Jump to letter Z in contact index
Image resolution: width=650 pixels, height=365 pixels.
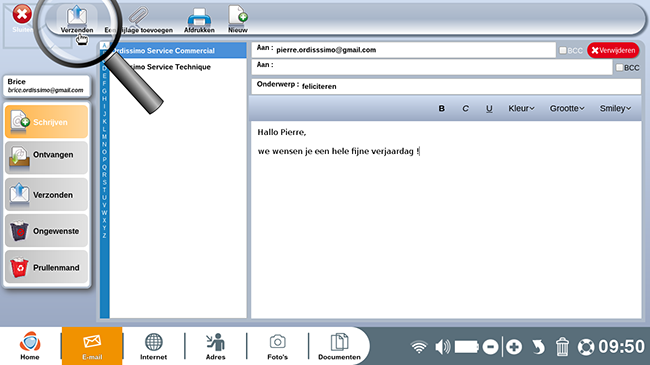click(x=104, y=235)
